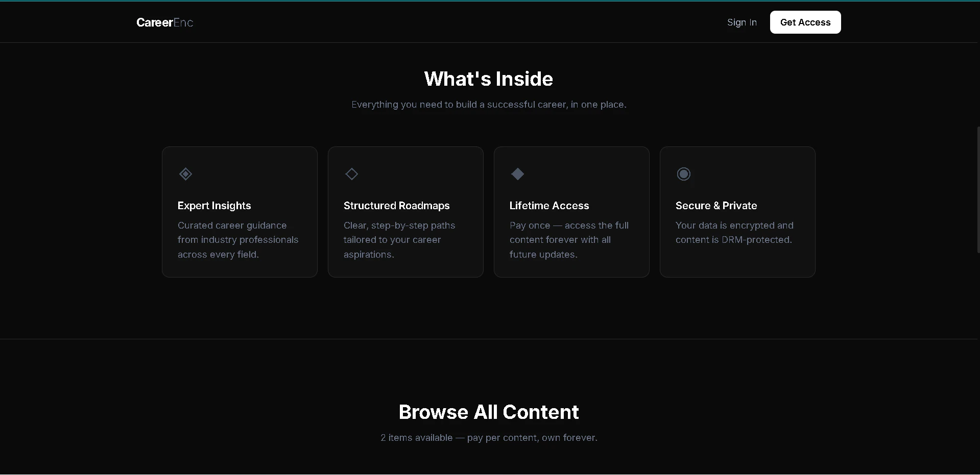Screen dimensions: 980x475
Task: Click the Browse All Content heading
Action: pyautogui.click(x=489, y=412)
